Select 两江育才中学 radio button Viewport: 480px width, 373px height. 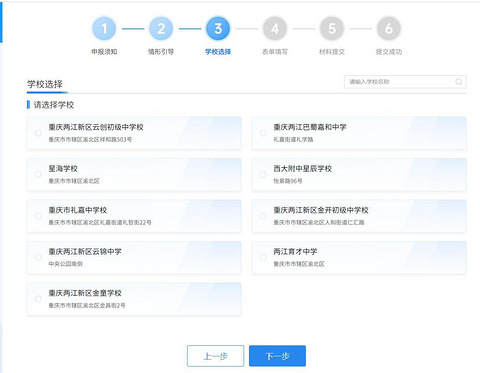263,257
